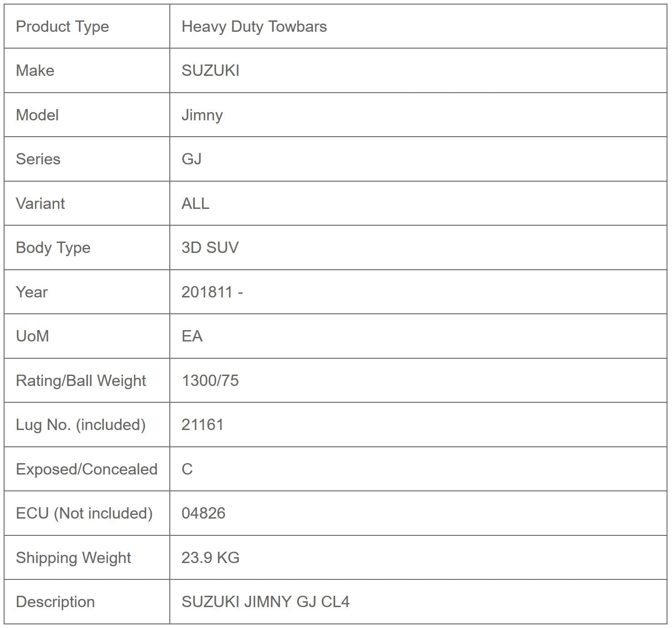Image resolution: width=672 pixels, height=628 pixels.
Task: Select the Lug No. (included) label
Action: (x=80, y=425)
